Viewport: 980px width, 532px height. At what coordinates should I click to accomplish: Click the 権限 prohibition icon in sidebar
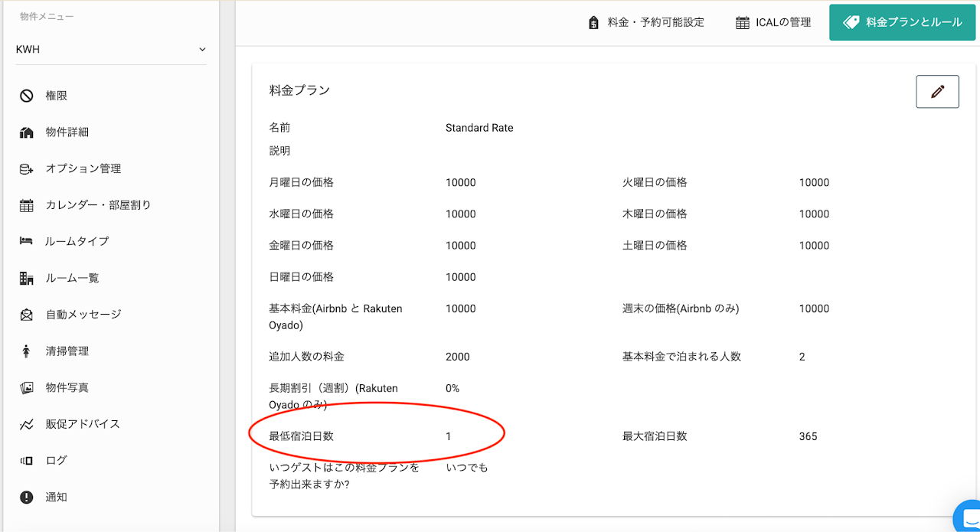tap(27, 96)
